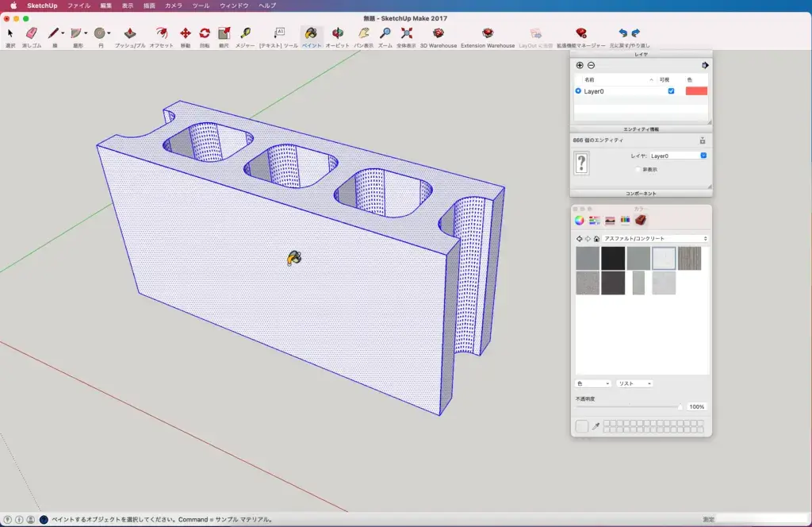Open the Extension Warehouse

coord(488,33)
